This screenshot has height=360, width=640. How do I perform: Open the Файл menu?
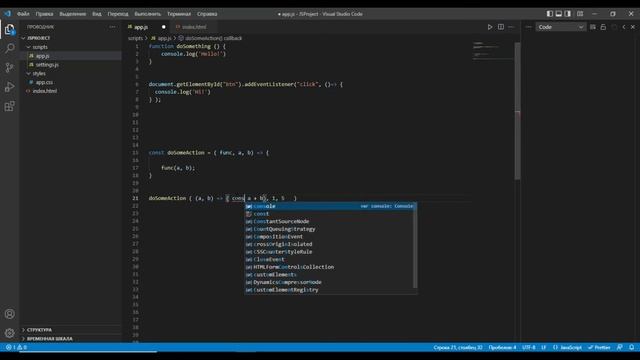click(23, 13)
